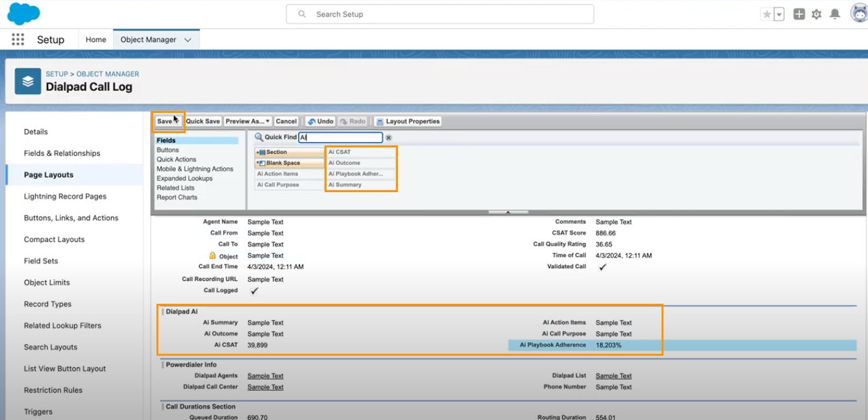
Task: Follow the SETUP breadcrumb link
Action: click(56, 74)
